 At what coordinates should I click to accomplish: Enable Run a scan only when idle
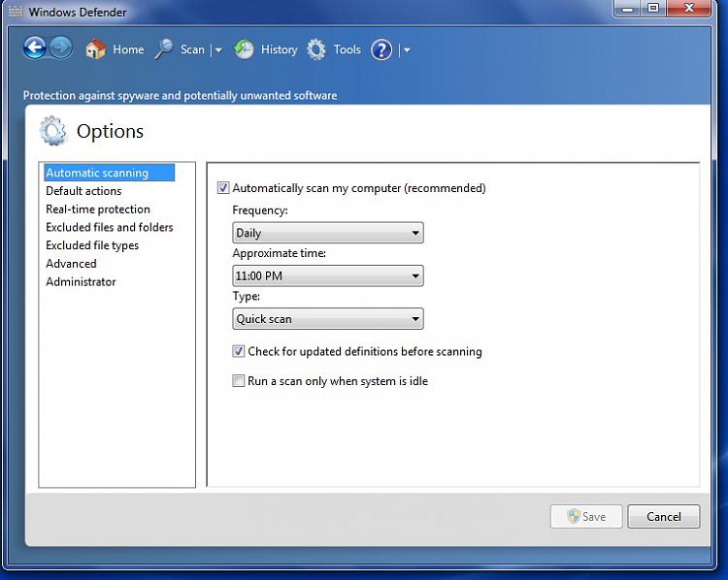[238, 381]
